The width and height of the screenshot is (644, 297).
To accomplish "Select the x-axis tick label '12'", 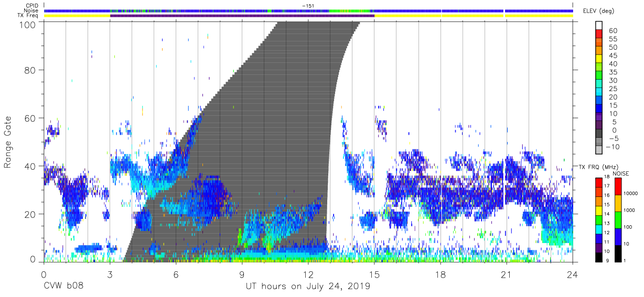I will click(308, 275).
